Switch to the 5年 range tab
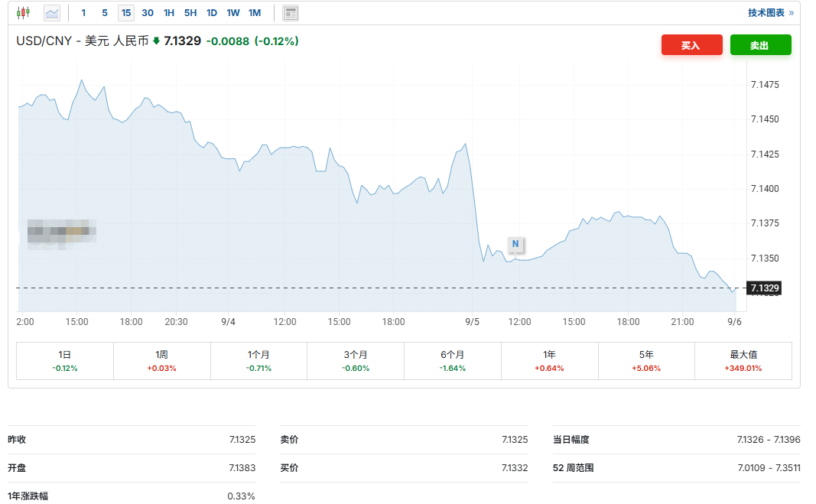The width and height of the screenshot is (816, 504). pos(646,361)
